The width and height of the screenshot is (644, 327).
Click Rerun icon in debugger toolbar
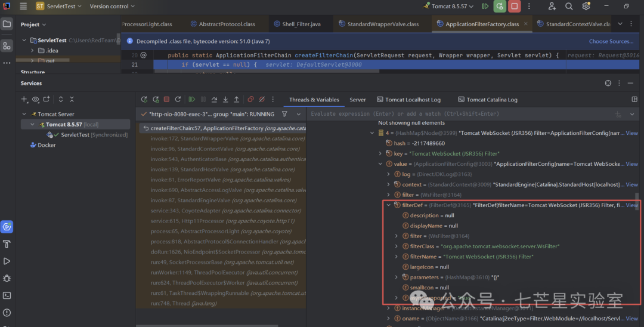(x=144, y=100)
